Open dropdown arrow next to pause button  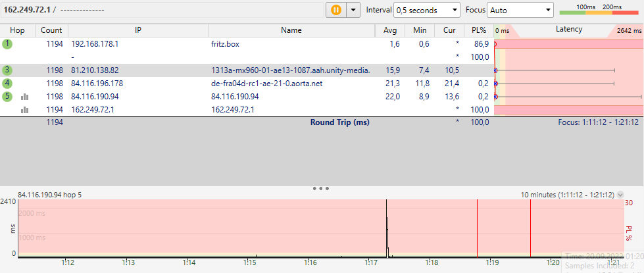pos(353,10)
